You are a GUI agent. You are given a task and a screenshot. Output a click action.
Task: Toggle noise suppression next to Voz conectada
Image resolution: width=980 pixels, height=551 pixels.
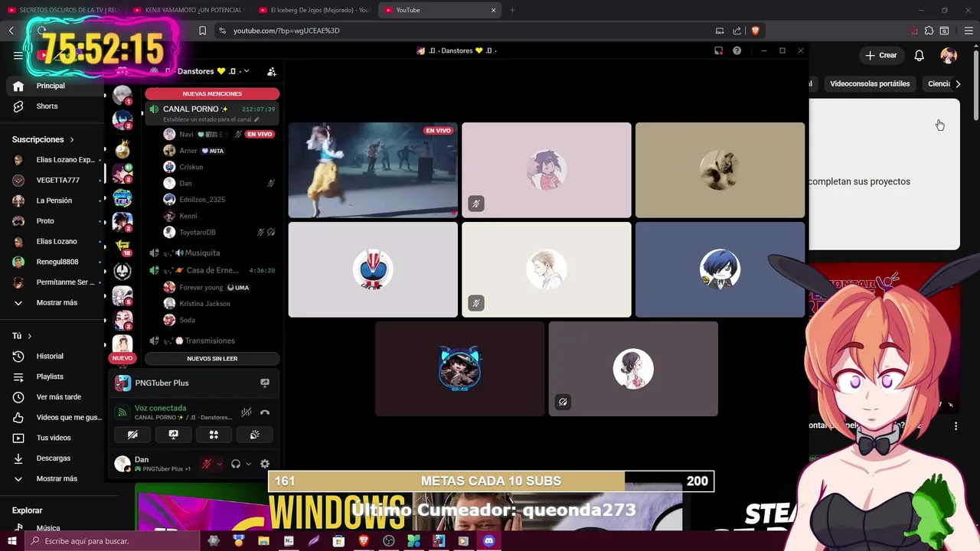click(246, 412)
